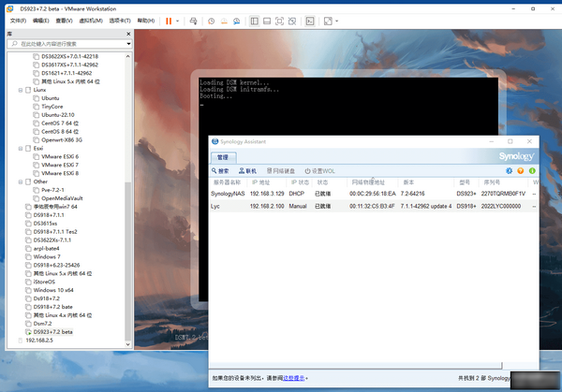Click 搜索 in Synology Assistant

(220, 171)
